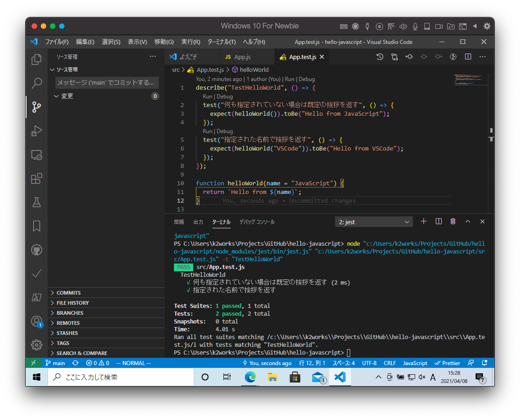This screenshot has height=420, width=520.
Task: Click Run code lens above first test
Action: click(207, 97)
